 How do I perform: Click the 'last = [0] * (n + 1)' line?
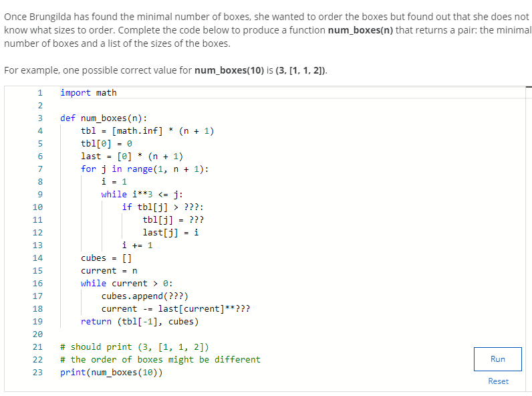[x=132, y=157]
